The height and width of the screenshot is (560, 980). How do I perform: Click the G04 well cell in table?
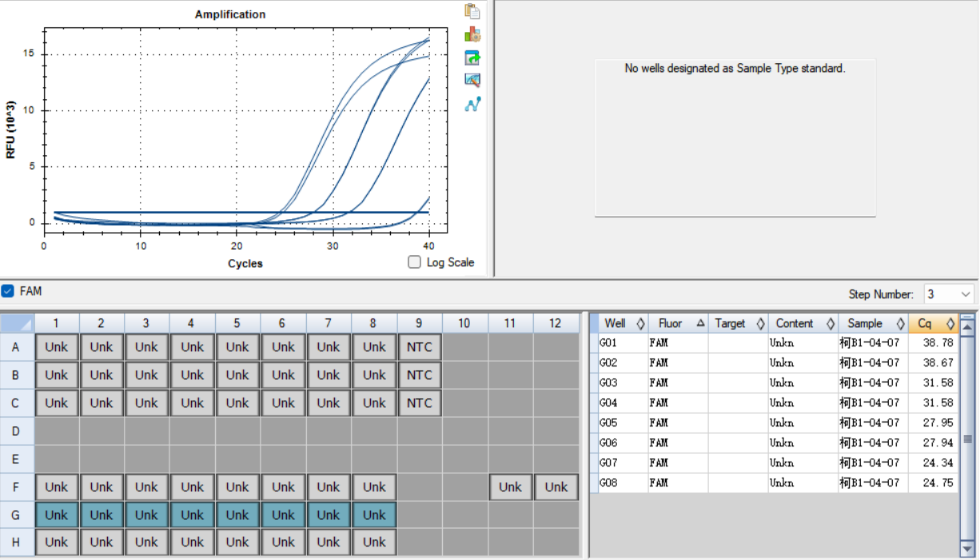click(x=623, y=402)
